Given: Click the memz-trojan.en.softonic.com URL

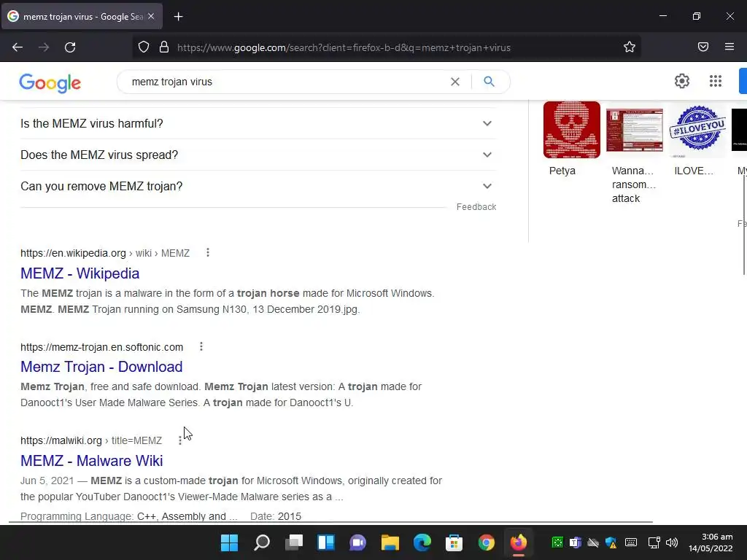Looking at the screenshot, I should pyautogui.click(x=101, y=347).
